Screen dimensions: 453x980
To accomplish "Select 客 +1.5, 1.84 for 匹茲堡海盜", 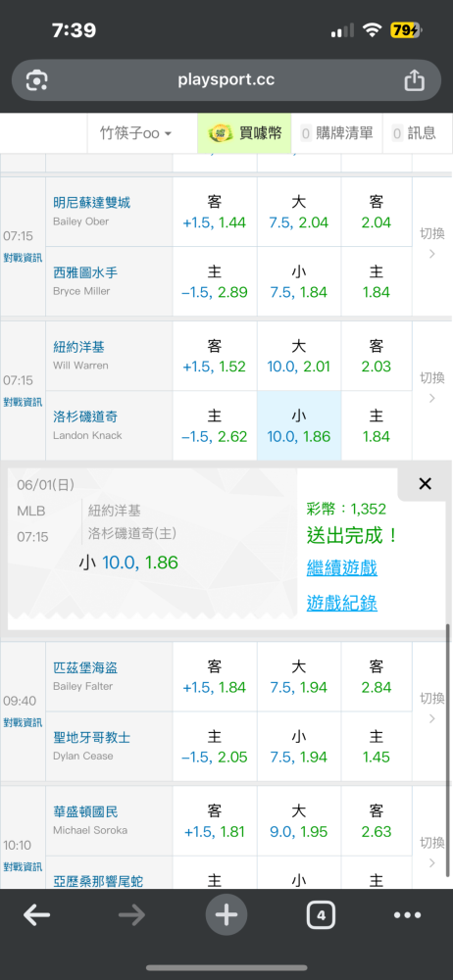I will [215, 677].
